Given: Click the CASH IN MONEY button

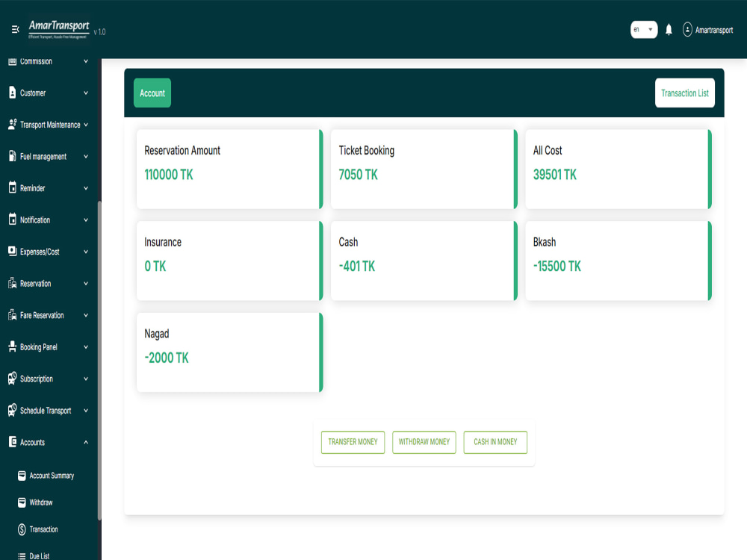Looking at the screenshot, I should pyautogui.click(x=495, y=442).
